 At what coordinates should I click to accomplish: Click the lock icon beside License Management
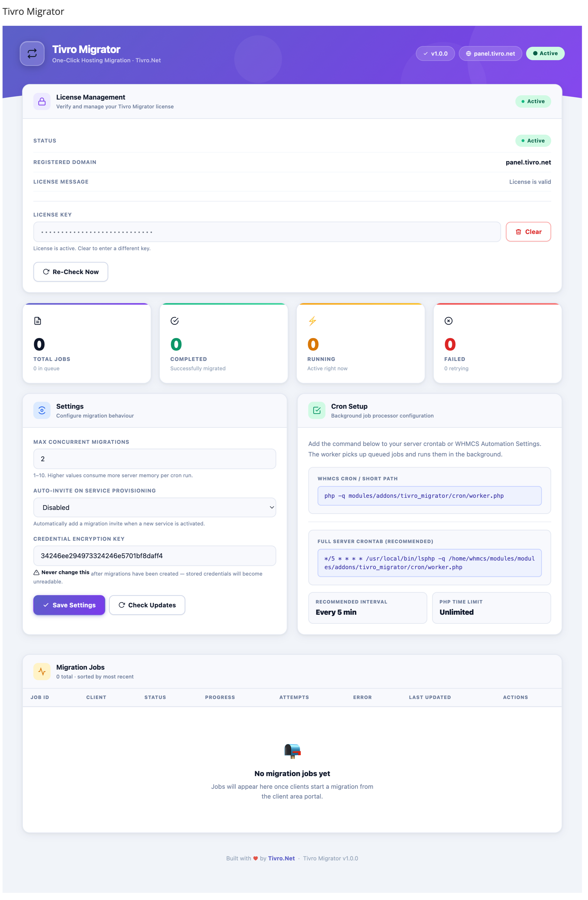coord(42,101)
